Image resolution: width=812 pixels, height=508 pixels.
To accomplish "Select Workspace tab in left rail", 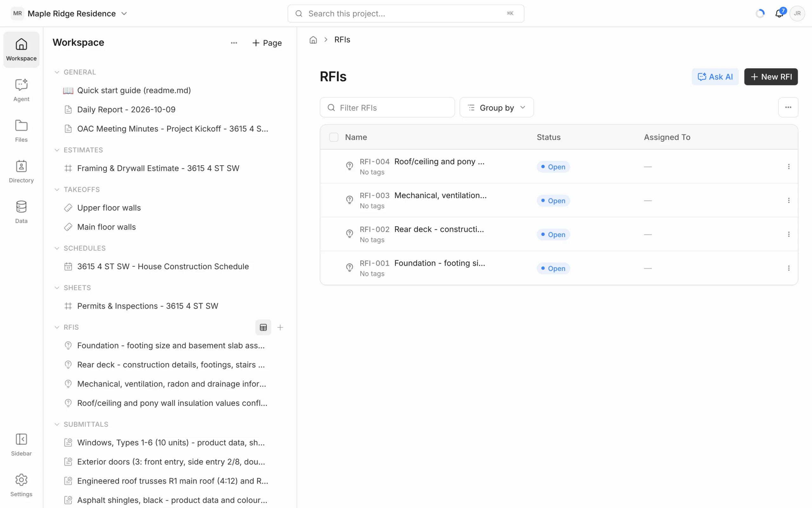I will tap(21, 50).
